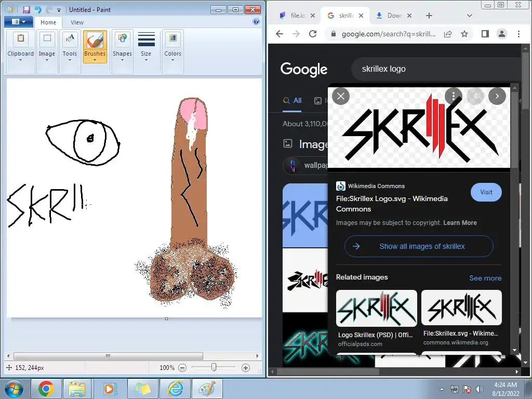Click the large Skrillex logo preview image
Viewport: 532px width, 399px height.
tap(419, 128)
